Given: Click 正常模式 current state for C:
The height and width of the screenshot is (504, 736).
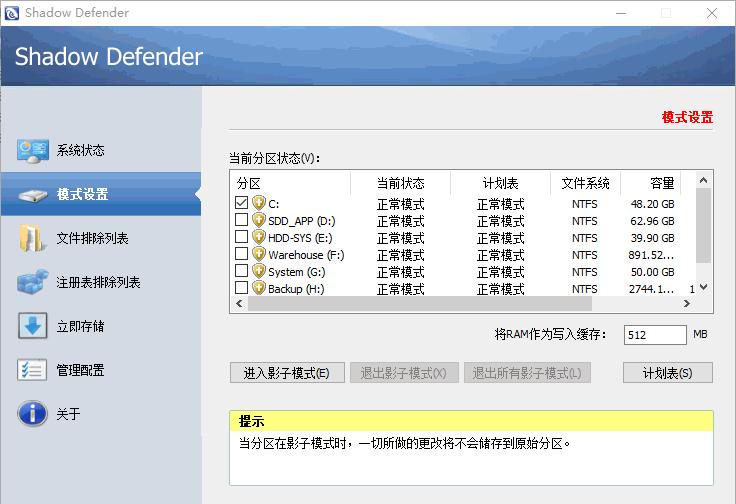Looking at the screenshot, I should coord(400,204).
